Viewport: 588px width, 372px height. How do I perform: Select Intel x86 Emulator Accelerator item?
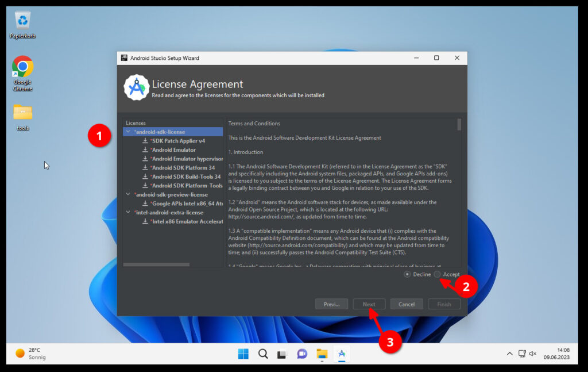click(x=187, y=221)
